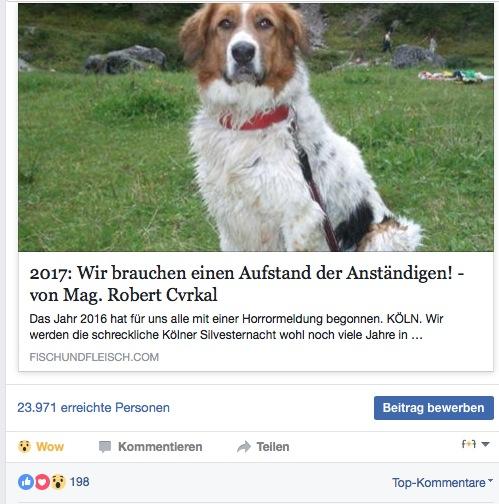Select the Kommentieren text label
This screenshot has height=504, width=499.
[160, 447]
